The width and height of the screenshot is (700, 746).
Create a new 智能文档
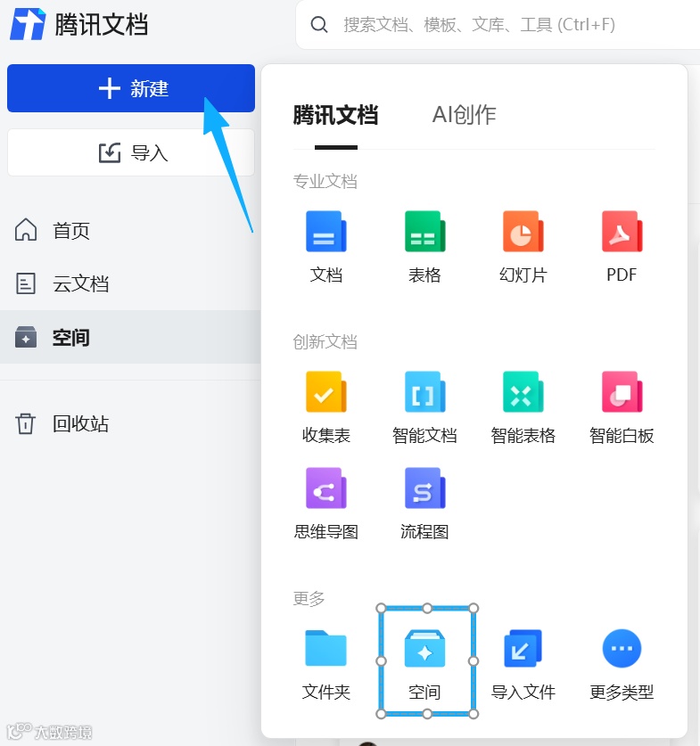coord(424,407)
